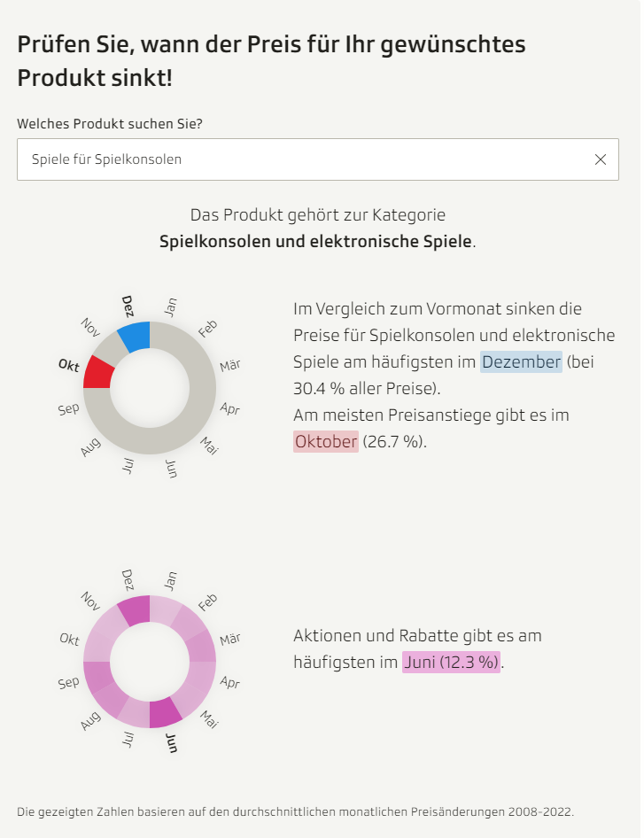This screenshot has width=644, height=838.
Task: Select the Mär segment in the lower donut
Action: [201, 646]
